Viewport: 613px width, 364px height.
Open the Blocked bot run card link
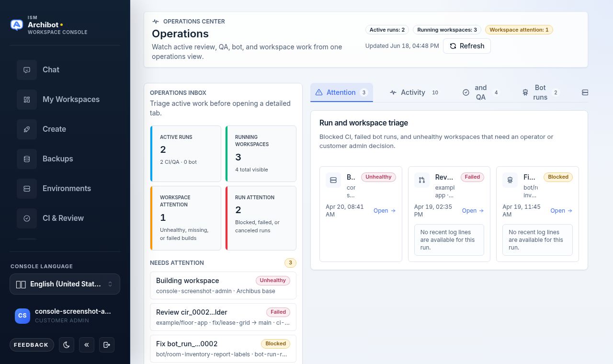click(561, 211)
